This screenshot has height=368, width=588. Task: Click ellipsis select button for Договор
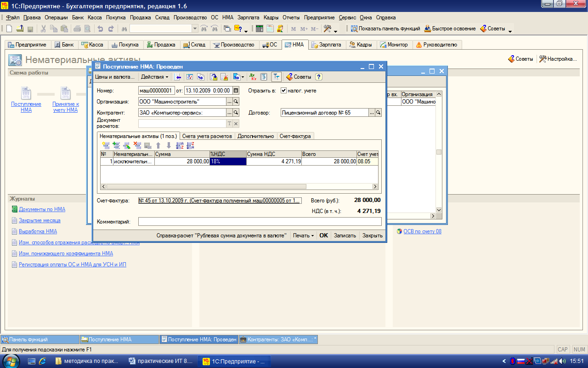coord(372,112)
